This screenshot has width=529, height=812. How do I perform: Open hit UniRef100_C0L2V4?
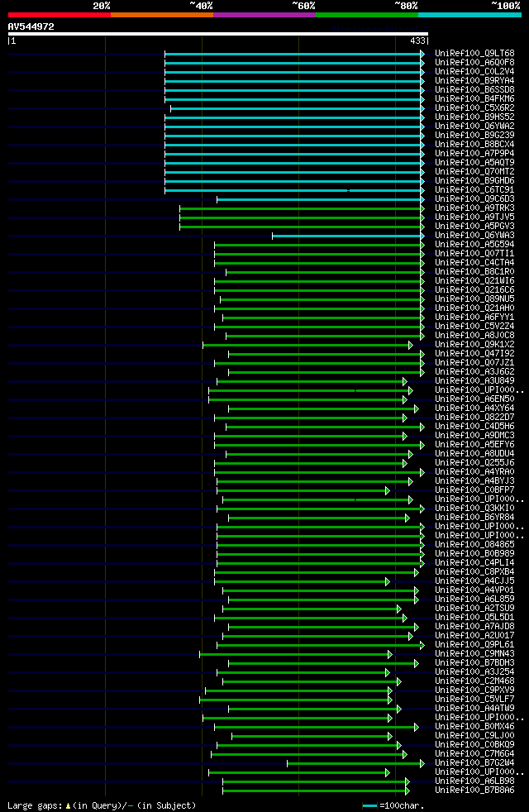[x=474, y=71]
